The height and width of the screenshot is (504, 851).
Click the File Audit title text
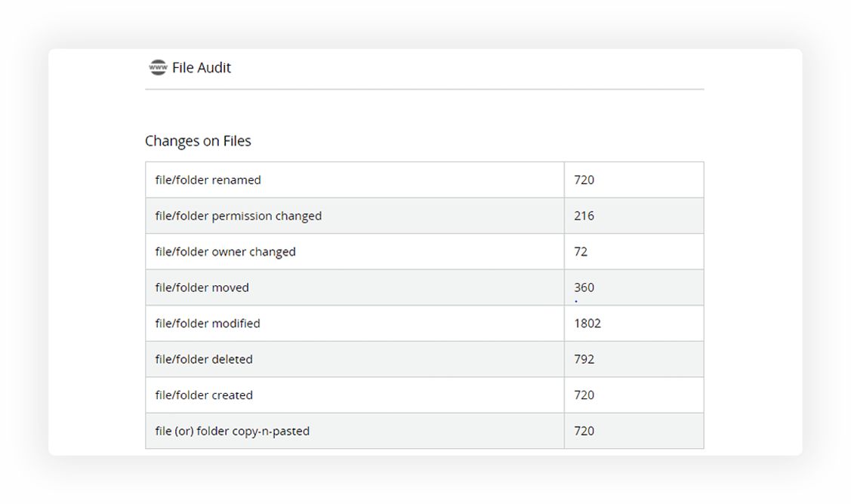[202, 68]
